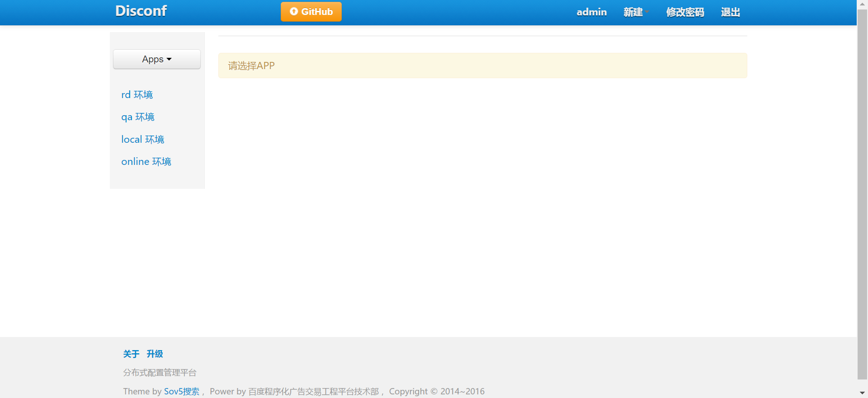Log out via 退出

click(x=731, y=12)
